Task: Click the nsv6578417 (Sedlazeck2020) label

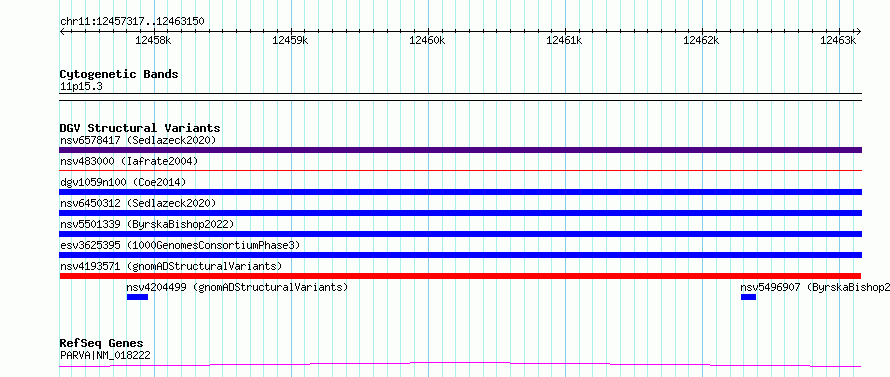Action: (x=138, y=140)
